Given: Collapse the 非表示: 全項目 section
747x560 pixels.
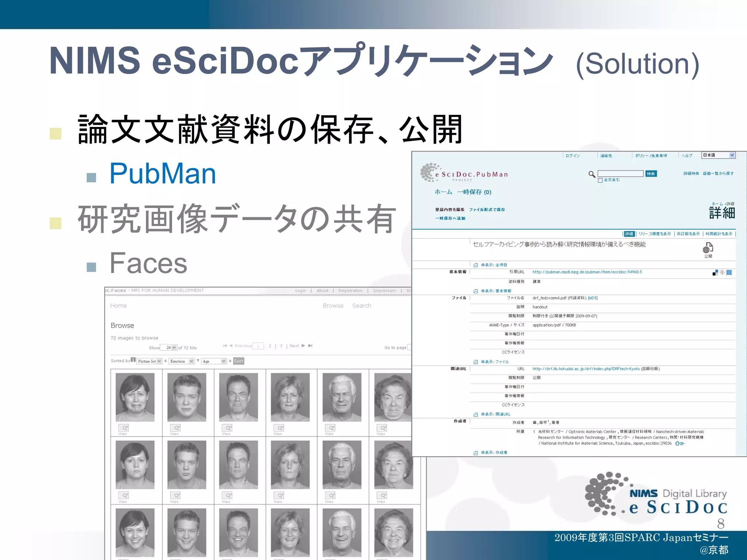Looking at the screenshot, I should tap(476, 265).
